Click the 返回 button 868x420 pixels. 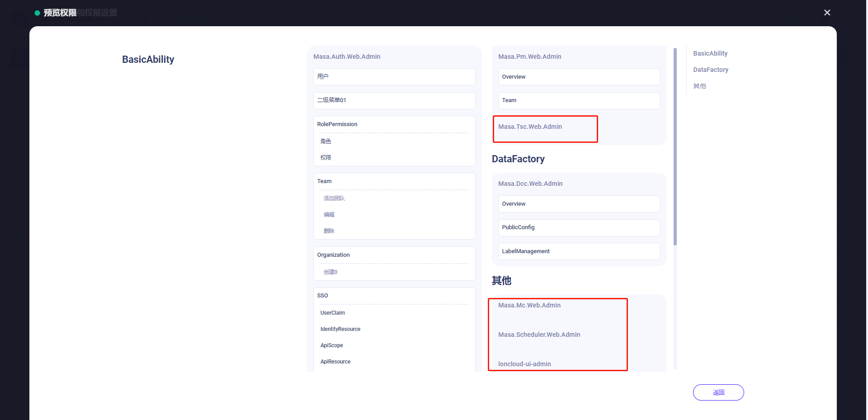[x=718, y=392]
